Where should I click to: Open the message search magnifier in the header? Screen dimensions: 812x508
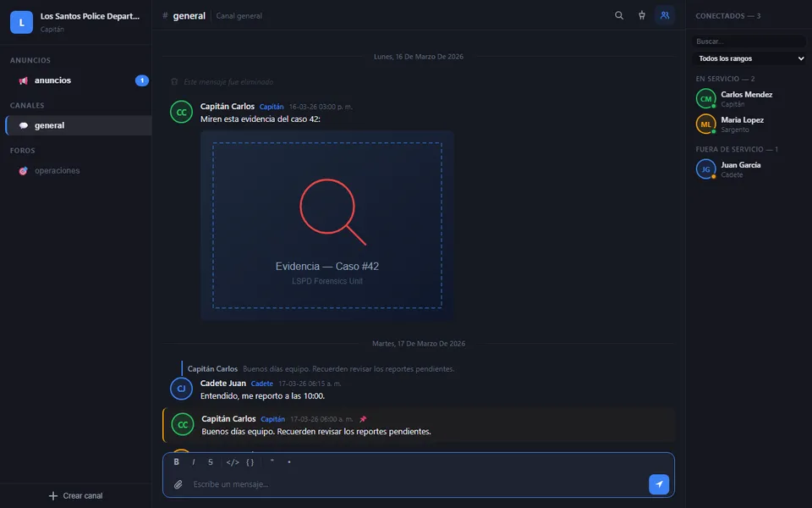tap(619, 15)
